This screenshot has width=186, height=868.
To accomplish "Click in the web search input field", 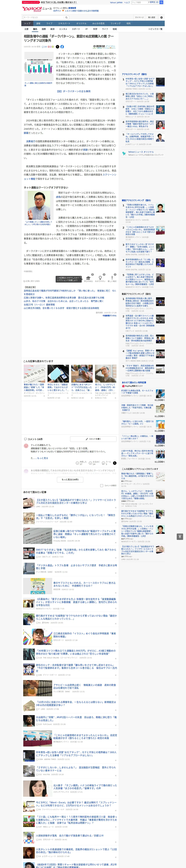I will click(139, 2).
